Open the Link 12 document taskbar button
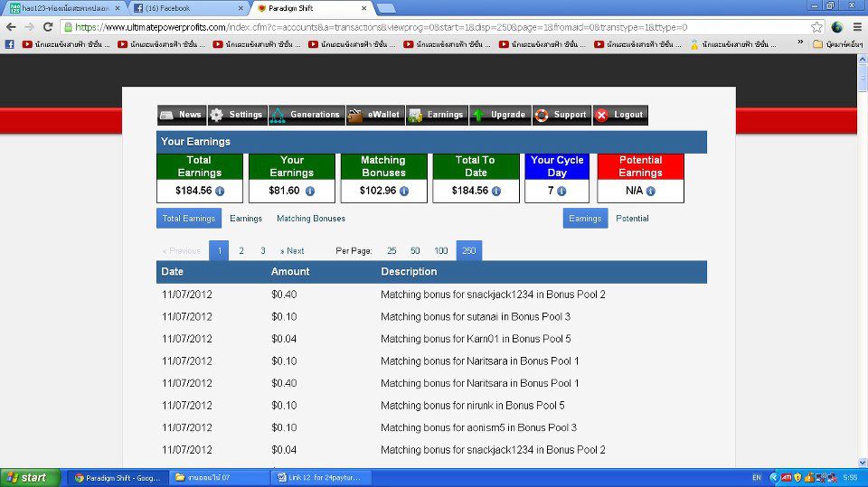Viewport: 868px width, 487px height. click(x=322, y=478)
